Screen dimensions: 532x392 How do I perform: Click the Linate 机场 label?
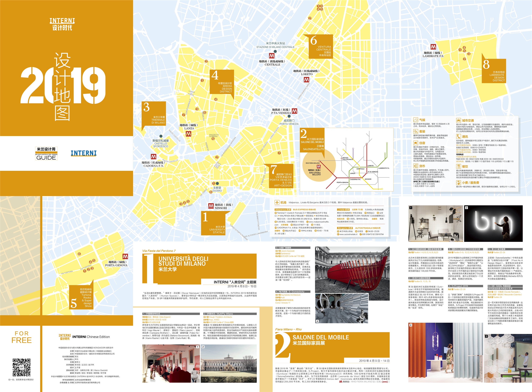click(343, 209)
